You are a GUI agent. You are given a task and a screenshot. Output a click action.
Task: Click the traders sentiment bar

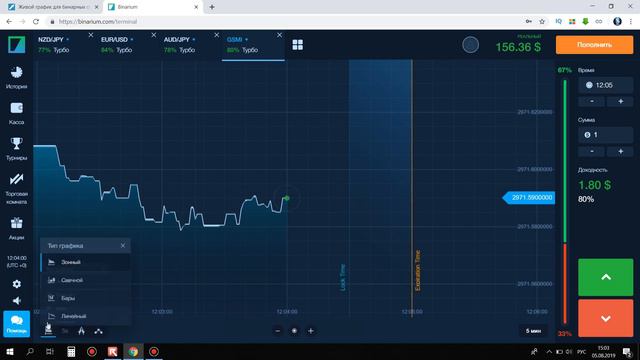(565, 202)
